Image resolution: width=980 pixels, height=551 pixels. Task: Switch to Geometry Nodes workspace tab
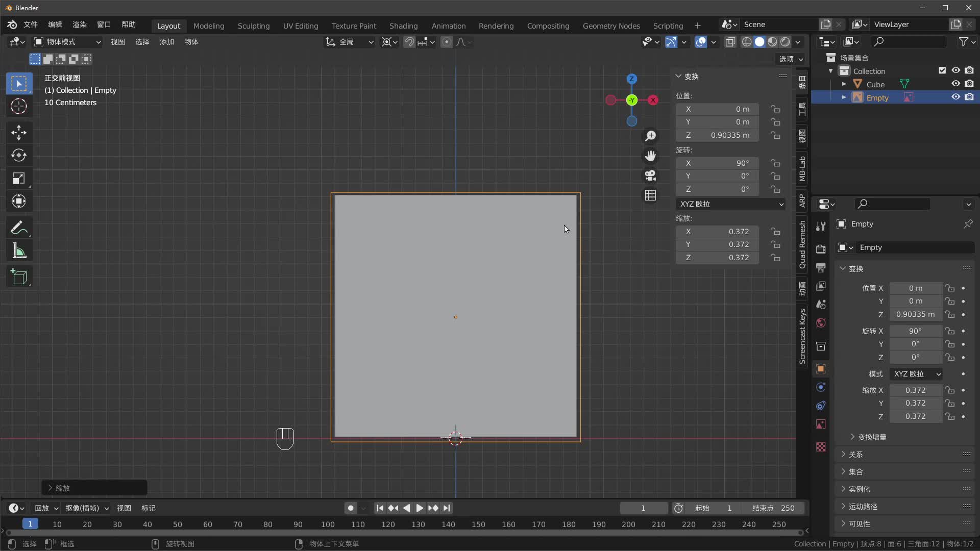click(x=611, y=26)
